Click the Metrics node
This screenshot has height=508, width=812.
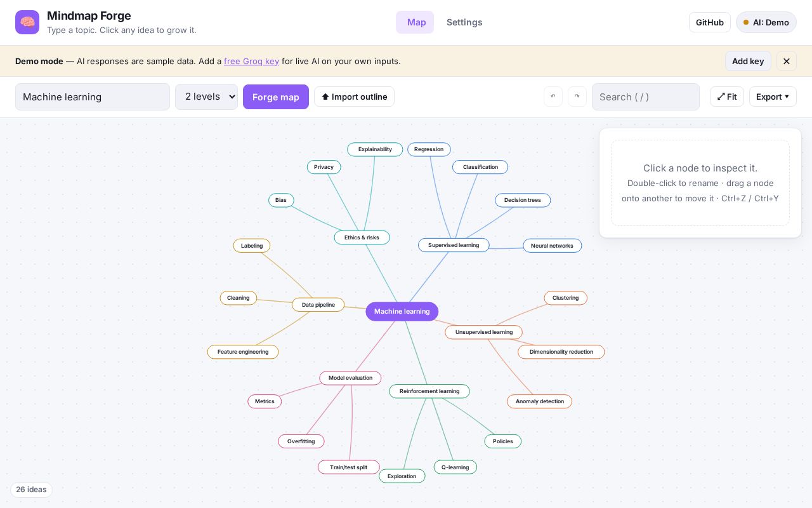tap(265, 401)
